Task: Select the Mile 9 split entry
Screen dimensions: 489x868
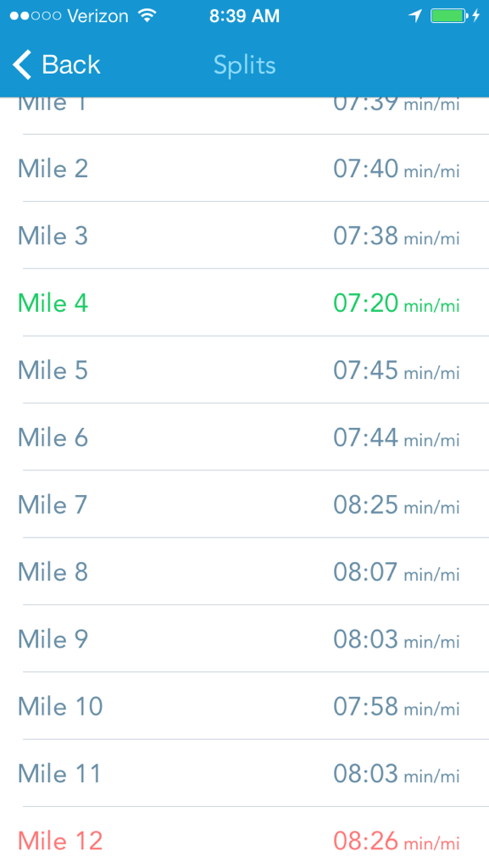Action: point(244,639)
